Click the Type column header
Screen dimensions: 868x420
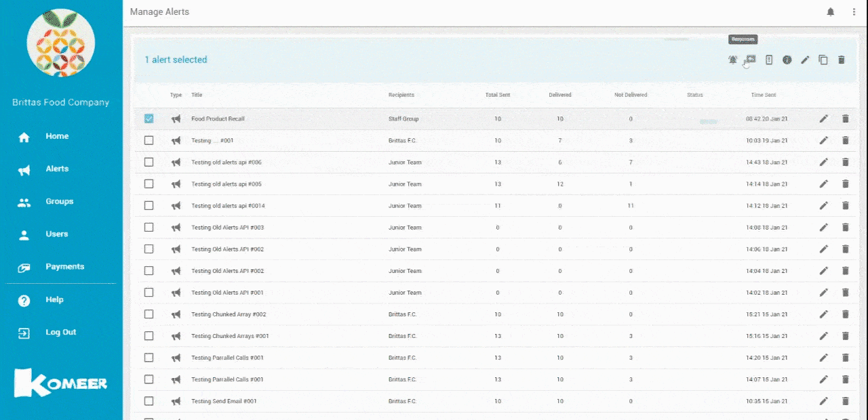[176, 95]
